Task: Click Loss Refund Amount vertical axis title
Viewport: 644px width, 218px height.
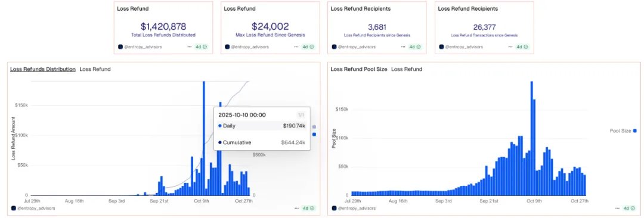Action: 13,138
